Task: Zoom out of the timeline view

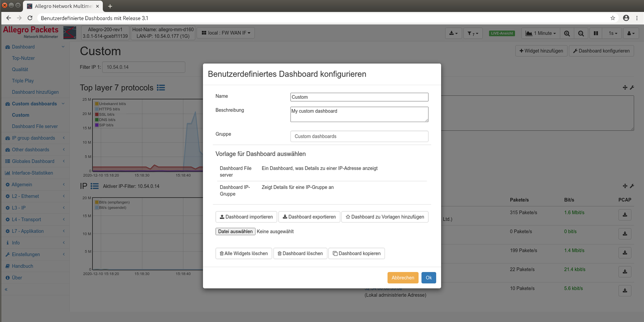Action: point(581,33)
